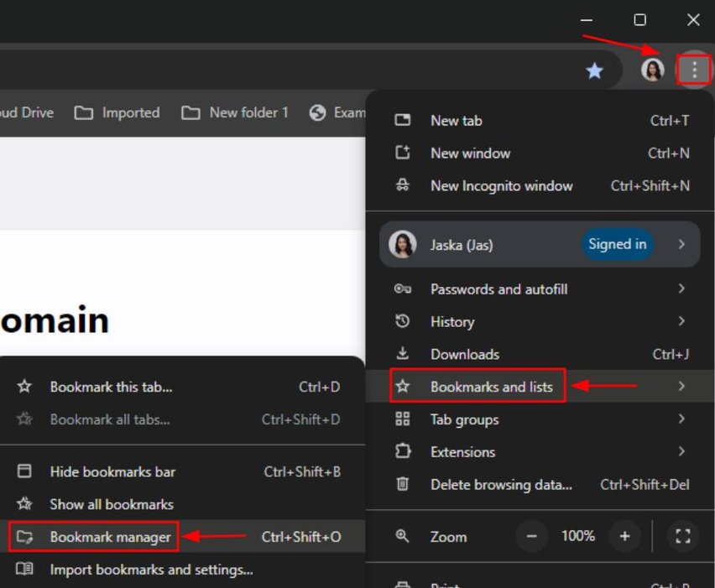715x588 pixels.
Task: Open a New Incognito window
Action: pyautogui.click(x=541, y=186)
